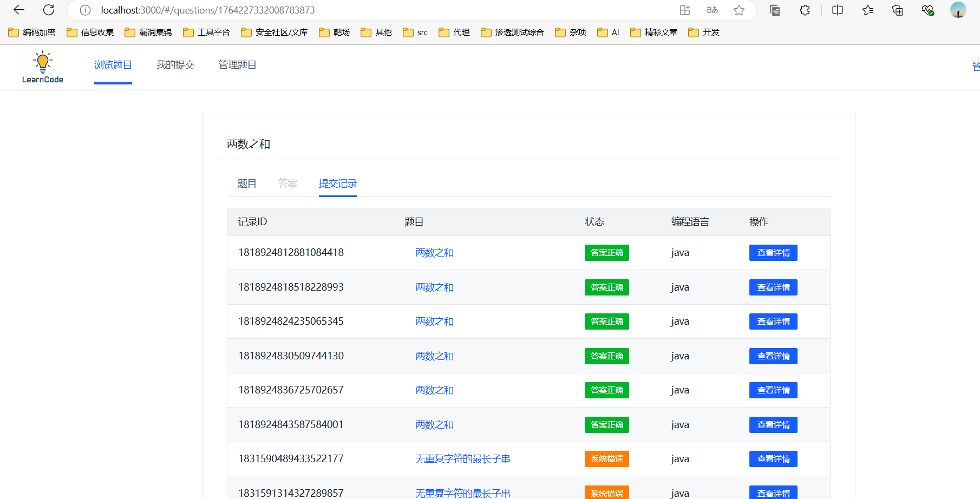Click the 状态 column header
This screenshot has height=499, width=980.
click(x=594, y=222)
